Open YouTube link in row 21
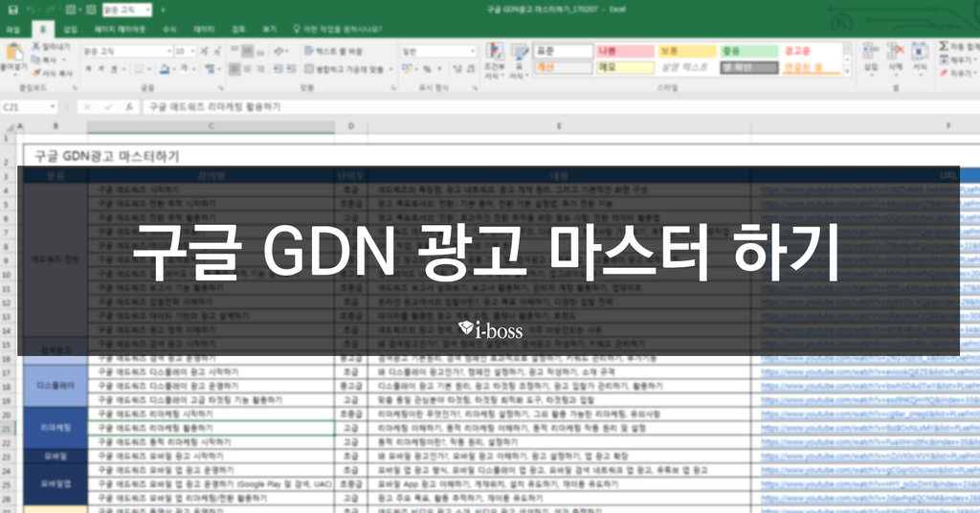980x513 pixels. point(869,429)
